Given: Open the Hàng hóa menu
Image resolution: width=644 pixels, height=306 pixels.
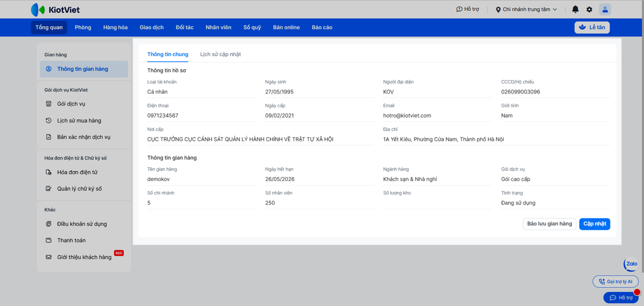Looking at the screenshot, I should (115, 27).
